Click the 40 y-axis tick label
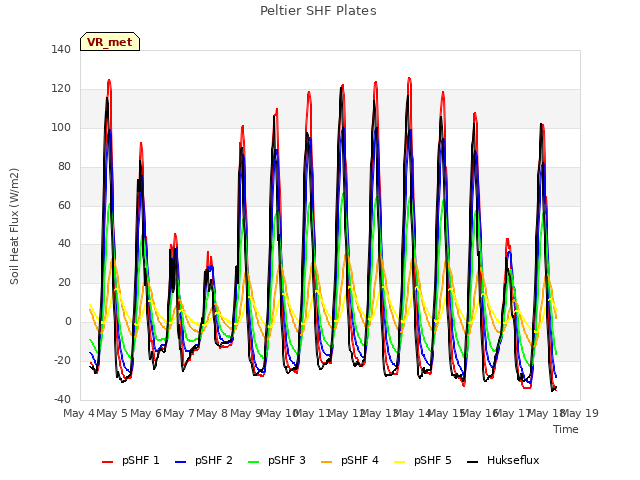The image size is (640, 480). point(64,244)
